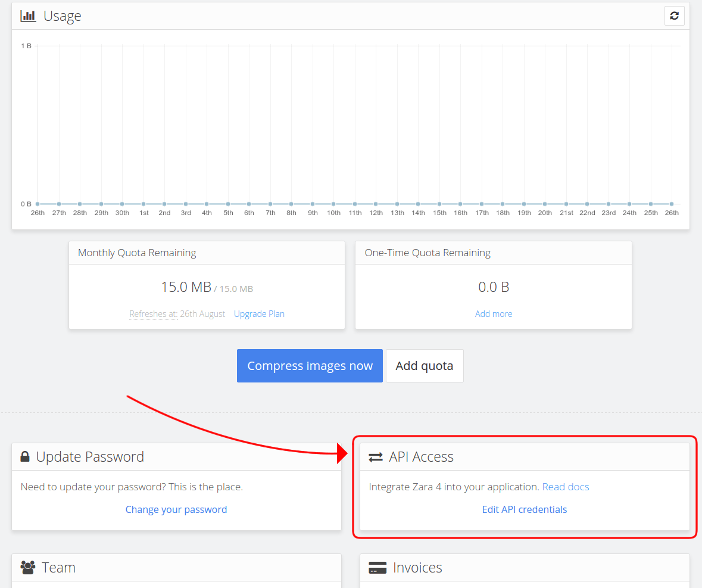Click the chart data point for 1st
This screenshot has height=588, width=702.
(x=143, y=204)
